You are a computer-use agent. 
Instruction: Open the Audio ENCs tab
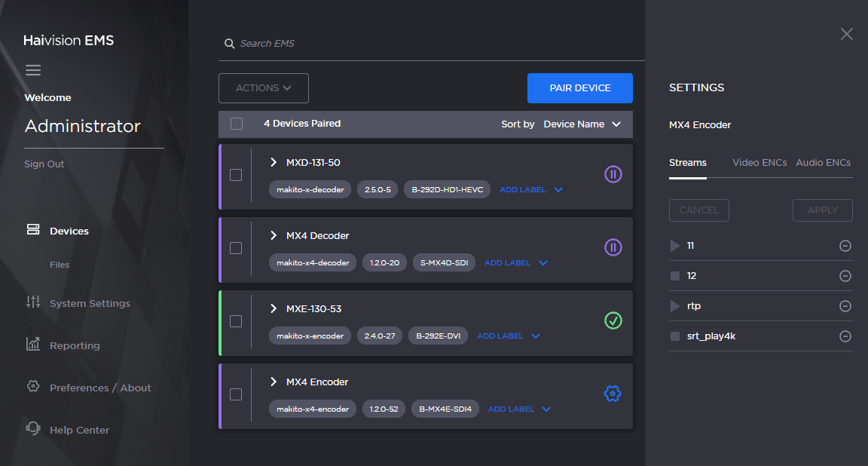click(x=823, y=162)
